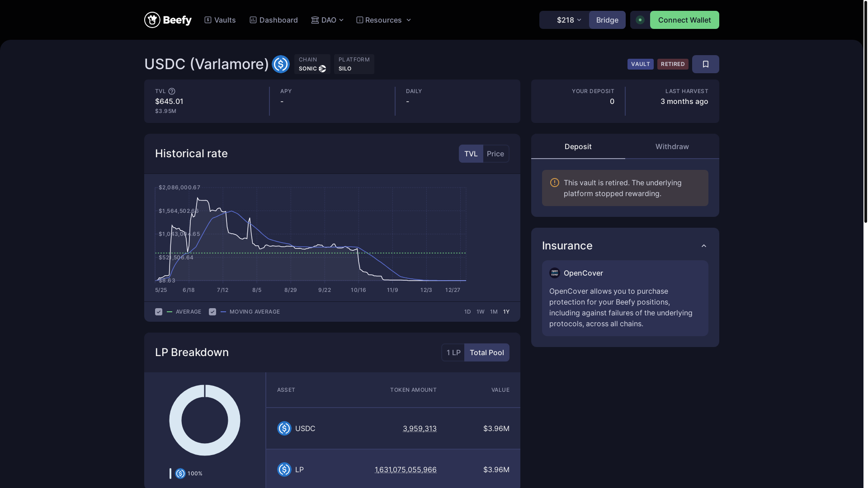Click the SILO platform label
Screen dimensions: 868x488
point(345,69)
